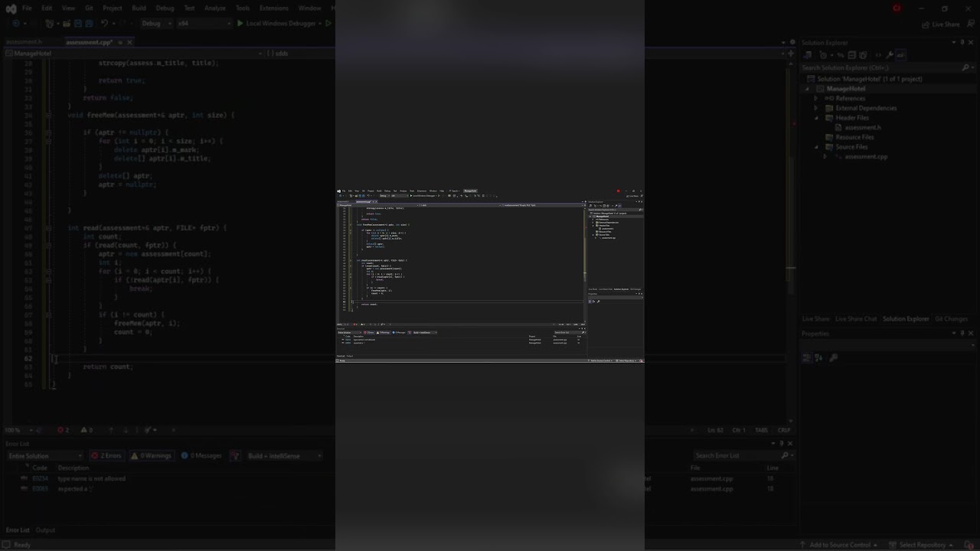The width and height of the screenshot is (980, 551).
Task: Click the search icon in Error List
Action: tap(786, 456)
